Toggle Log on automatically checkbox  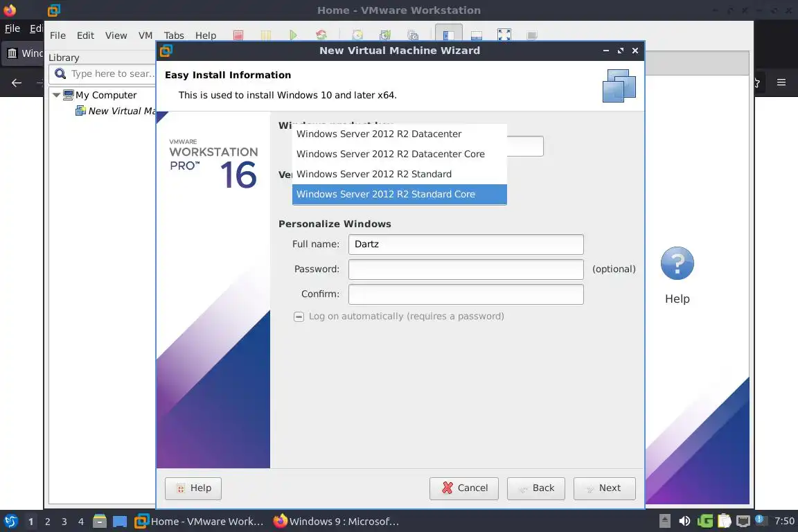coord(299,317)
